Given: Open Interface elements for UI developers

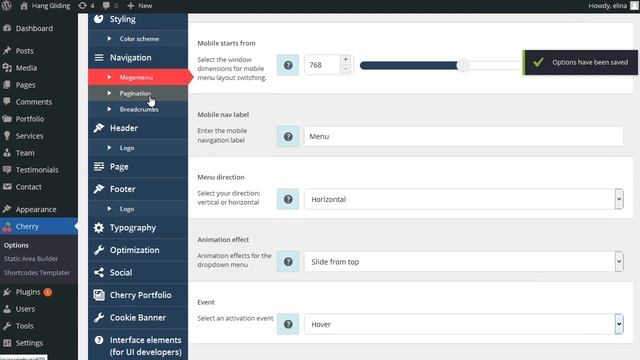Looking at the screenshot, I should [x=138, y=346].
